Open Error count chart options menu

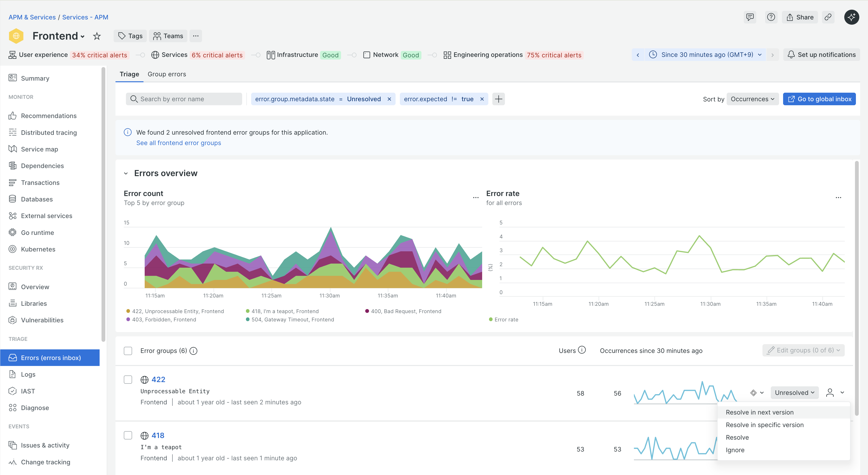tap(476, 197)
